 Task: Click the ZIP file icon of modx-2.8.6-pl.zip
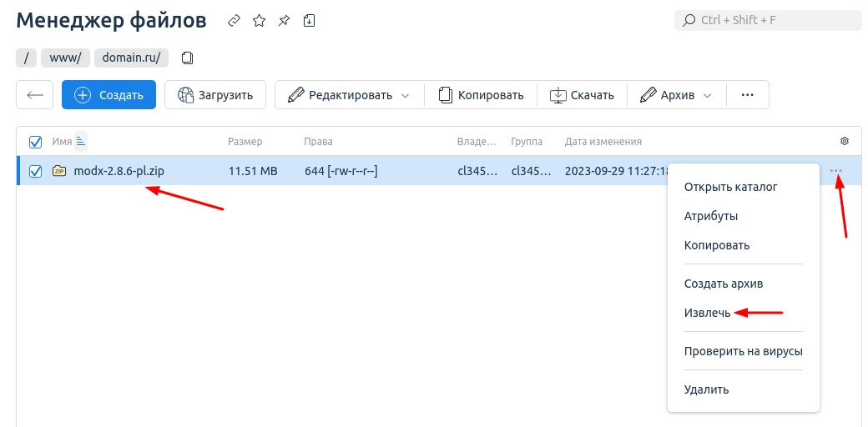[x=58, y=171]
